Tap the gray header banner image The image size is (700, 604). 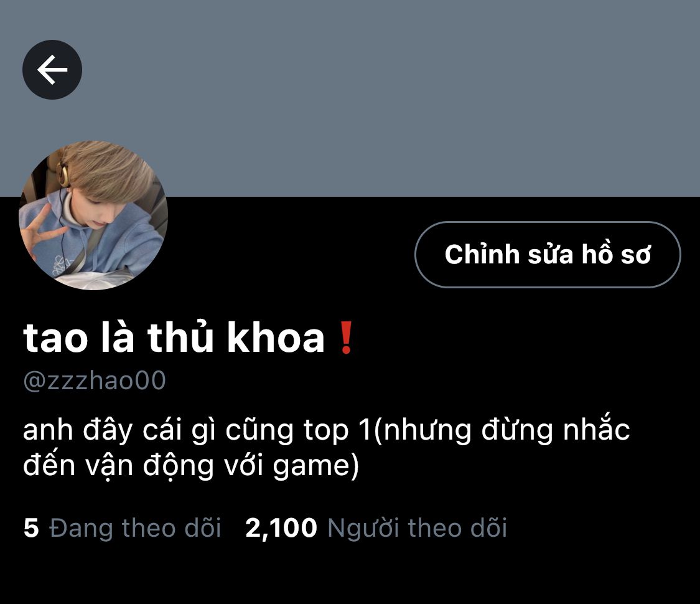coord(350,98)
